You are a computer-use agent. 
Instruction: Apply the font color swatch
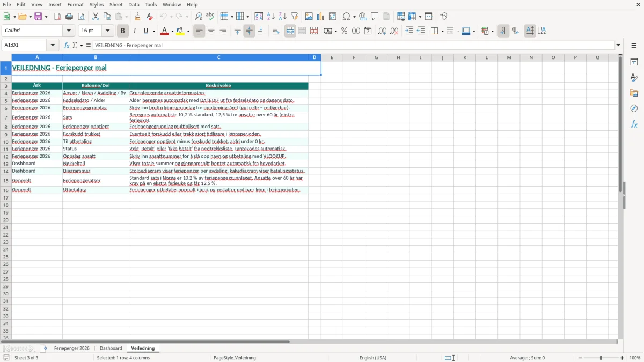tap(164, 31)
